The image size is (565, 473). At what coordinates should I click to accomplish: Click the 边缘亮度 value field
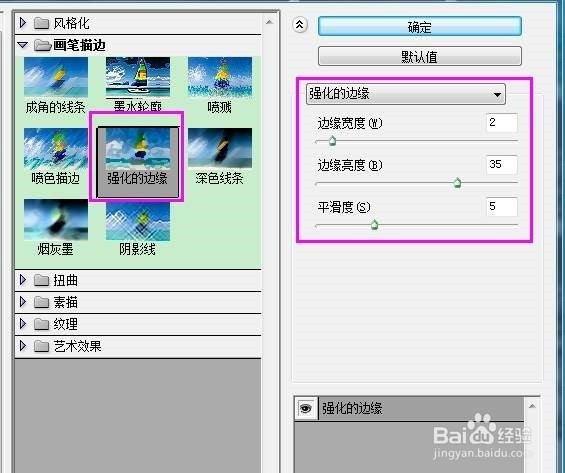[x=502, y=165]
